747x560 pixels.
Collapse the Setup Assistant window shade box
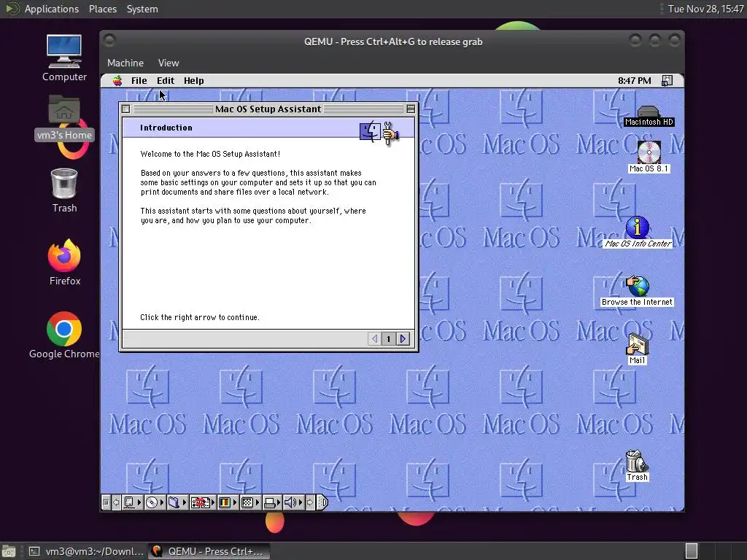point(411,109)
